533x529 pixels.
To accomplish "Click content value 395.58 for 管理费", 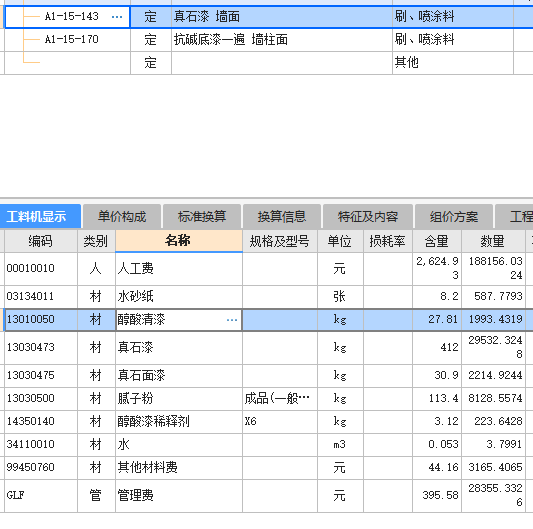I will (x=437, y=495).
